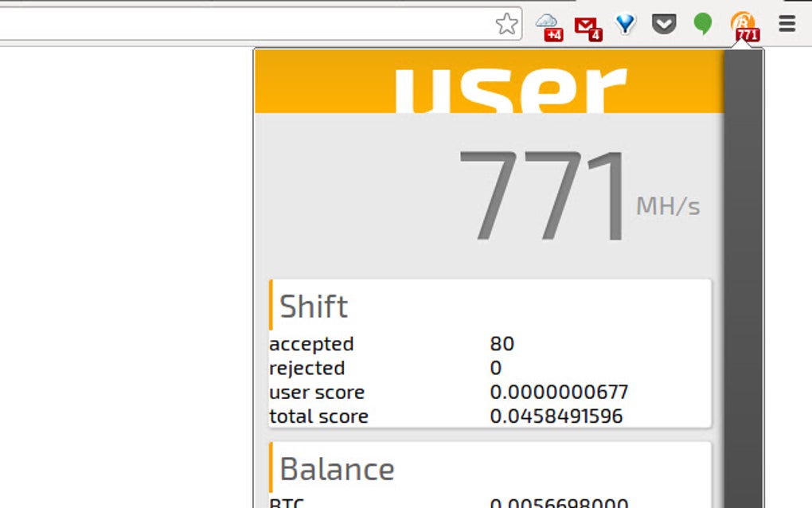812x508 pixels.
Task: Bookmark this page with the star icon
Action: [506, 24]
